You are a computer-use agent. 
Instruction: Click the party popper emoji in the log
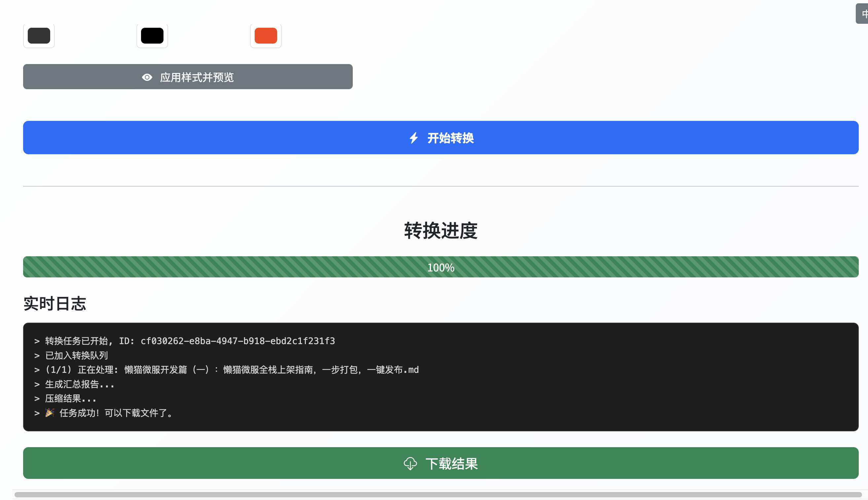50,412
